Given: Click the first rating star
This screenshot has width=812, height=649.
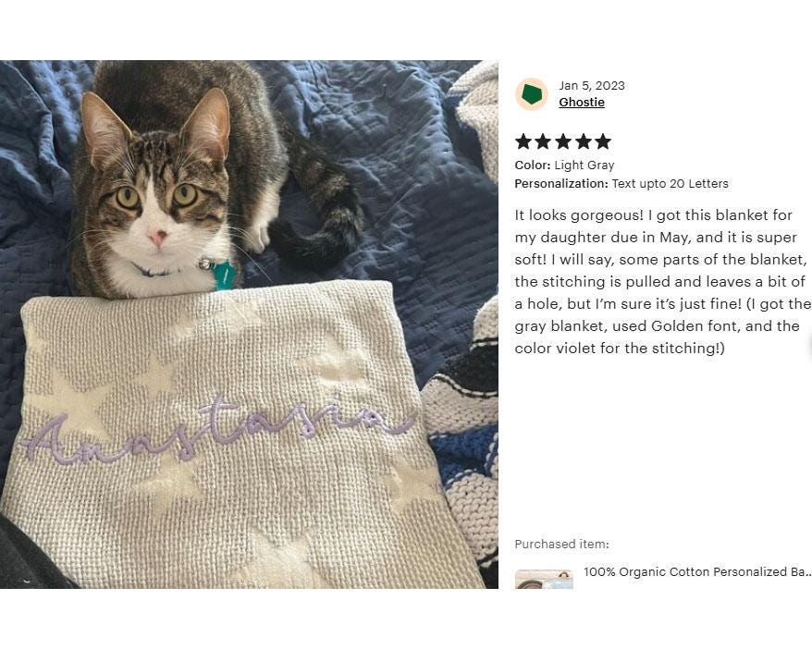Looking at the screenshot, I should pyautogui.click(x=523, y=141).
